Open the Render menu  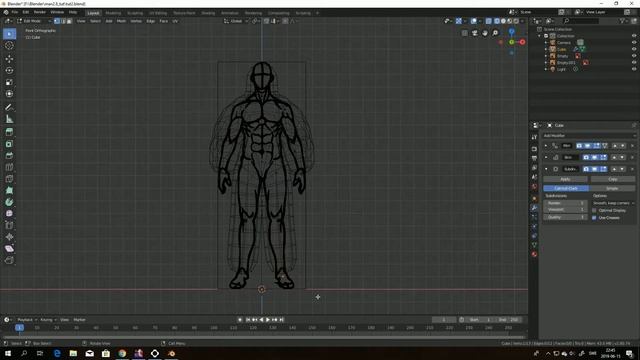(40, 12)
